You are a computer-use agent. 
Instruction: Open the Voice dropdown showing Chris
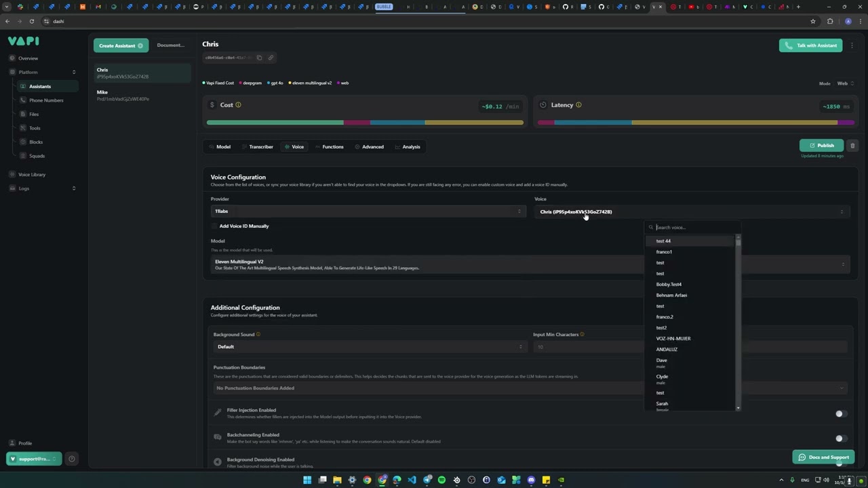(x=692, y=211)
